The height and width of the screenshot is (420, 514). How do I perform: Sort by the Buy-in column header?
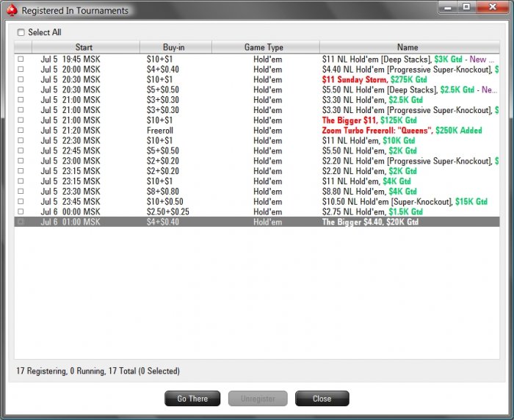click(175, 47)
